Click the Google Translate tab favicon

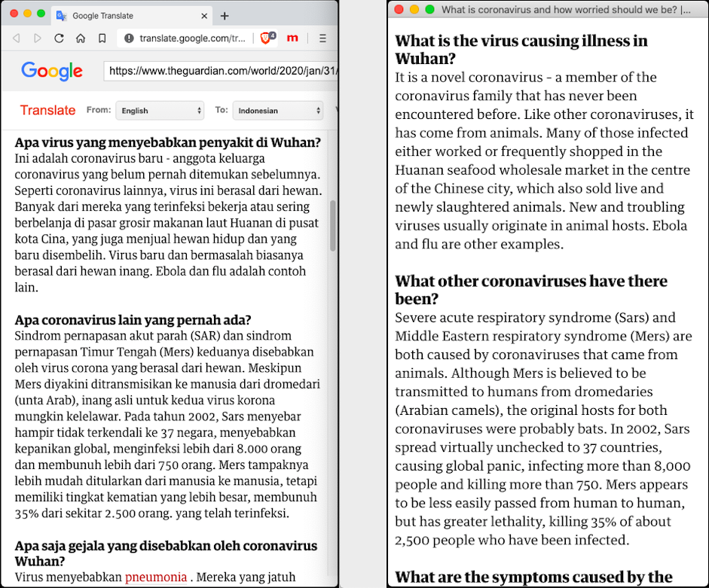[x=61, y=16]
